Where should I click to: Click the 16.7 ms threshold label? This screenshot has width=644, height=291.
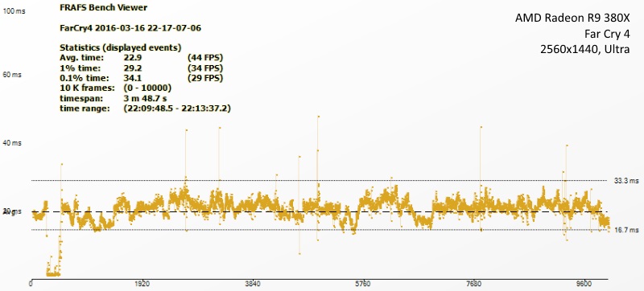click(x=627, y=231)
